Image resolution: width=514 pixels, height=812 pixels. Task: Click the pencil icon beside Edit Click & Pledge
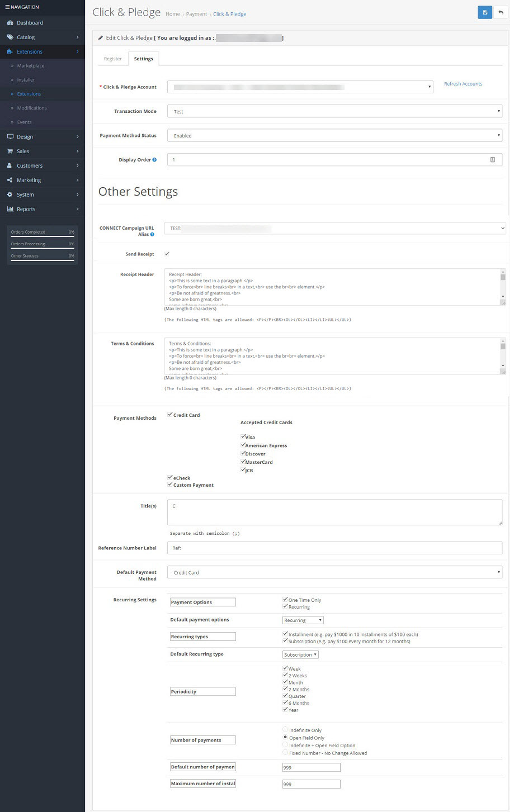(100, 38)
